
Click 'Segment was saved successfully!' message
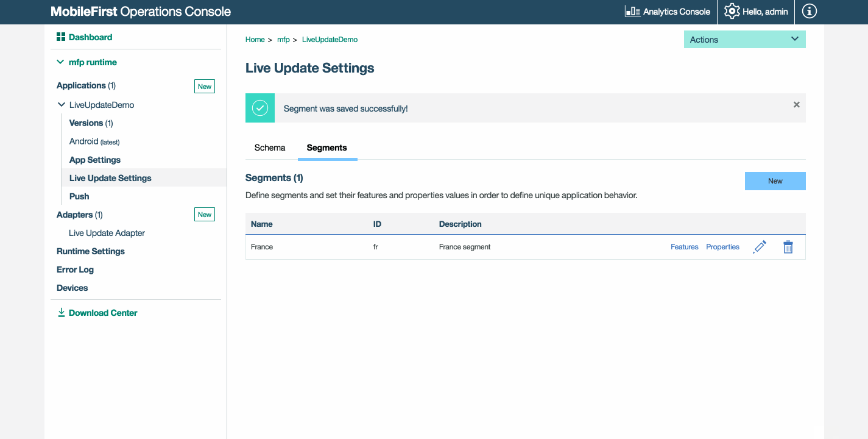tap(346, 109)
